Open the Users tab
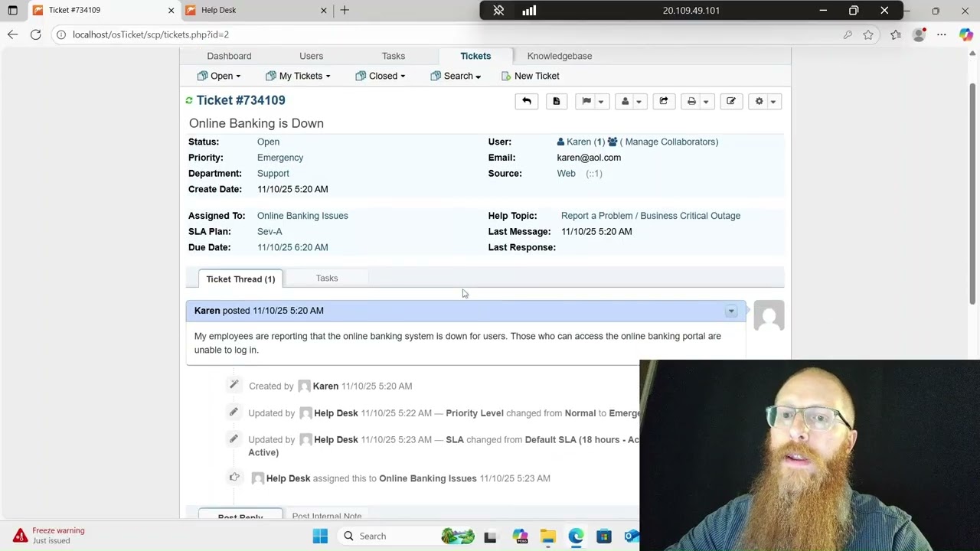980x551 pixels. coord(311,56)
